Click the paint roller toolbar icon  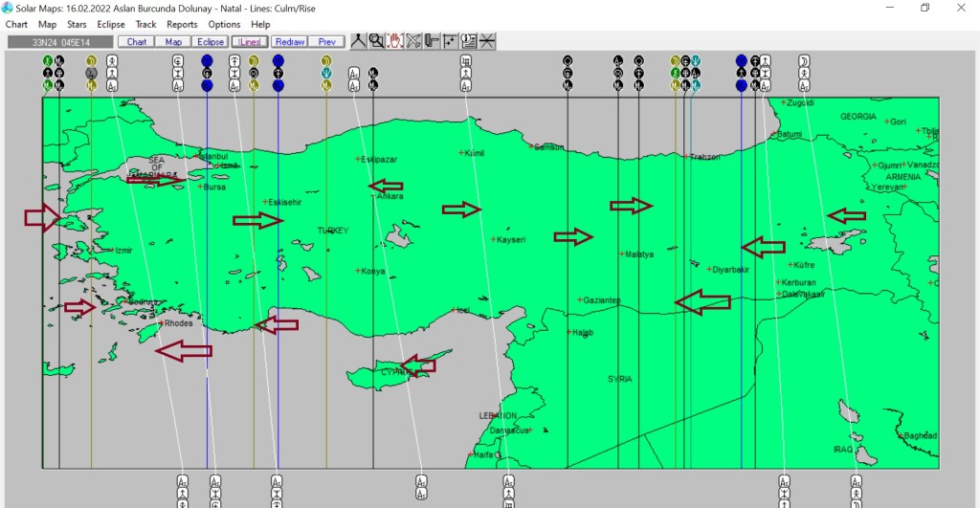[x=432, y=41]
